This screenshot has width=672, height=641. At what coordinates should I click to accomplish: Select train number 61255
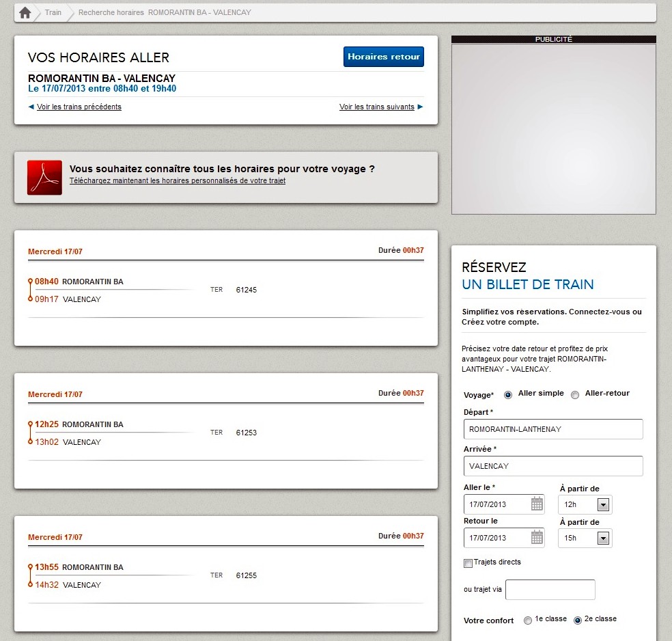point(247,575)
